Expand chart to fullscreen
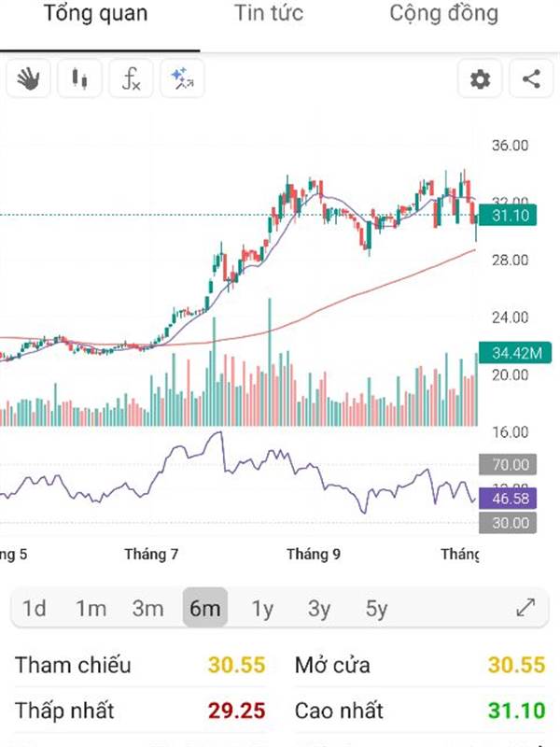 tap(525, 609)
